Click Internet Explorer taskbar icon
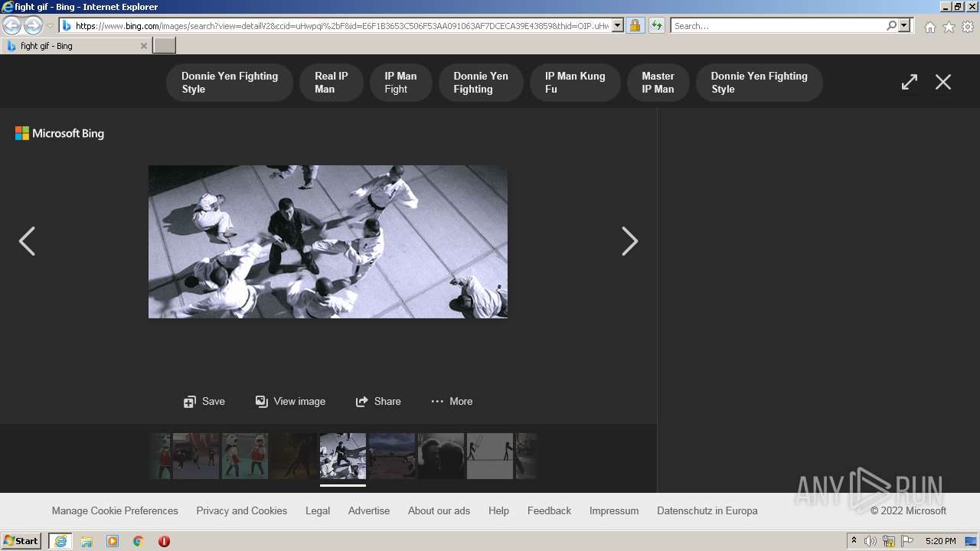980x551 pixels. coord(60,541)
